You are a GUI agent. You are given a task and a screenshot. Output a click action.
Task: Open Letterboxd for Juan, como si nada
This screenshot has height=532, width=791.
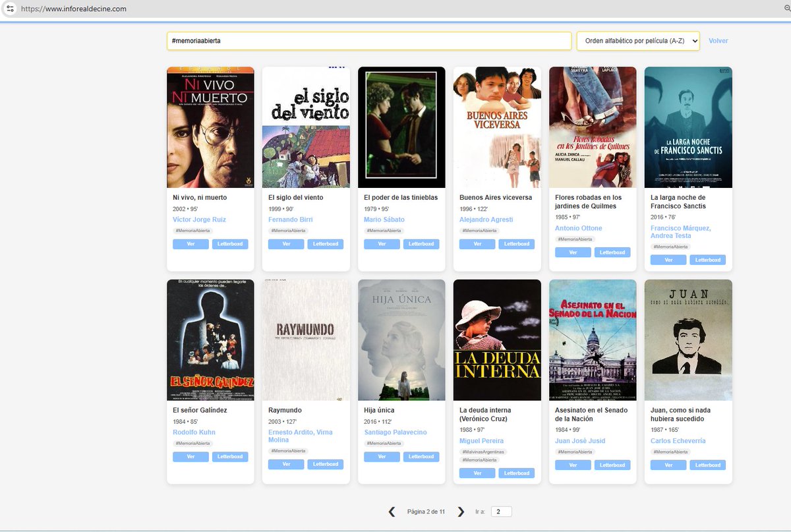coord(708,465)
